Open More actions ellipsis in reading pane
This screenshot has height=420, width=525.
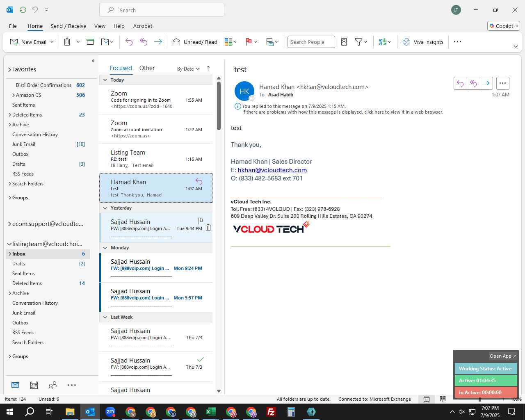503,83
